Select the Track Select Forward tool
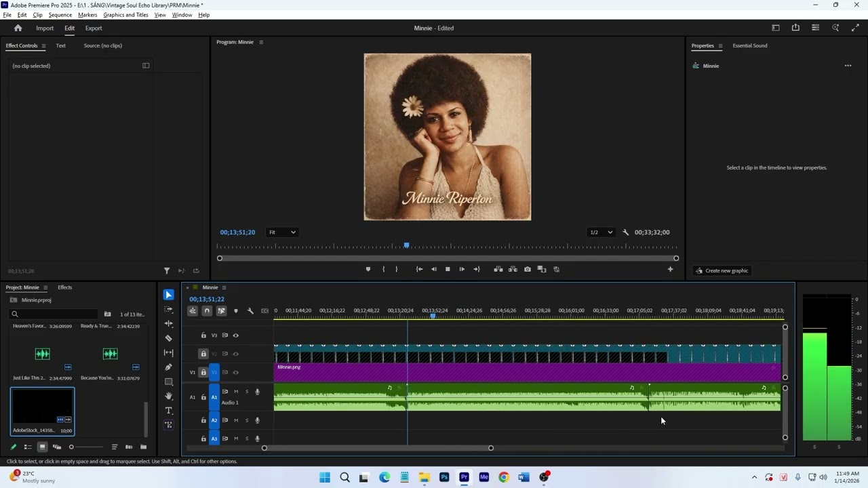Viewport: 868px width, 488px height. point(169,309)
